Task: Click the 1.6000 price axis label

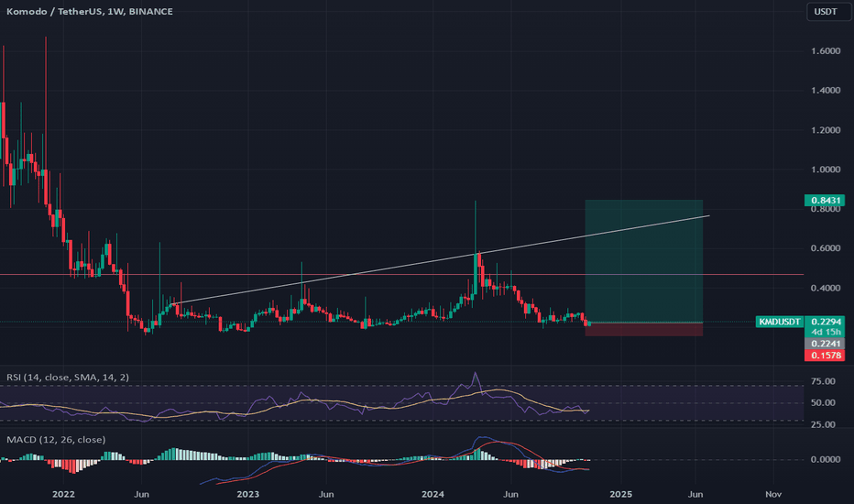Action: pos(826,51)
